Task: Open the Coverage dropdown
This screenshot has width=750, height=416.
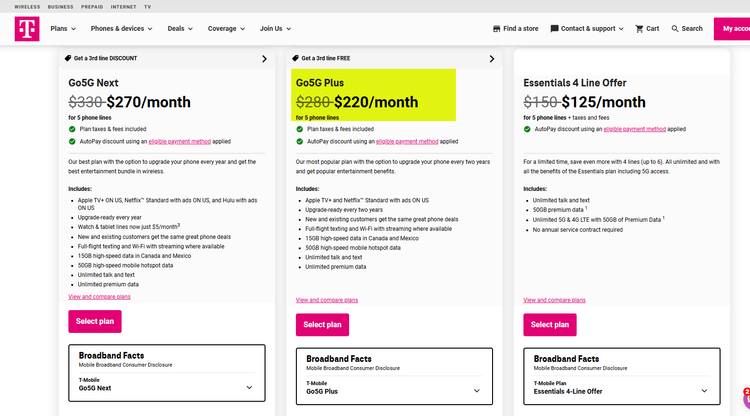Action: [x=226, y=29]
